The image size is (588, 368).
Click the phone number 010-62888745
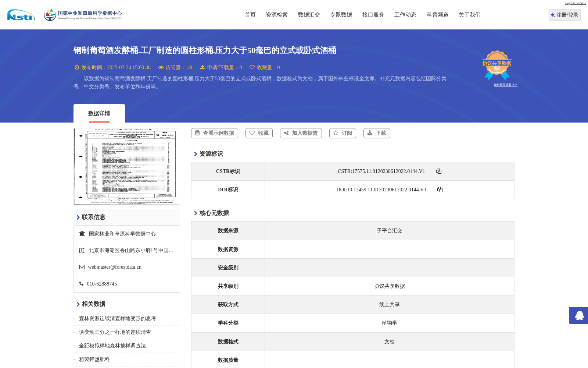(102, 284)
